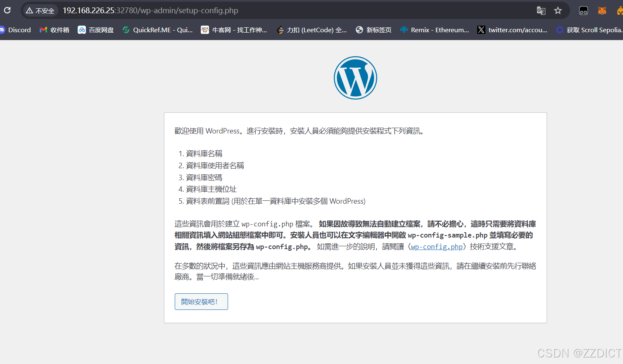
Task: Reload the page with the refresh icon
Action: coord(7,10)
